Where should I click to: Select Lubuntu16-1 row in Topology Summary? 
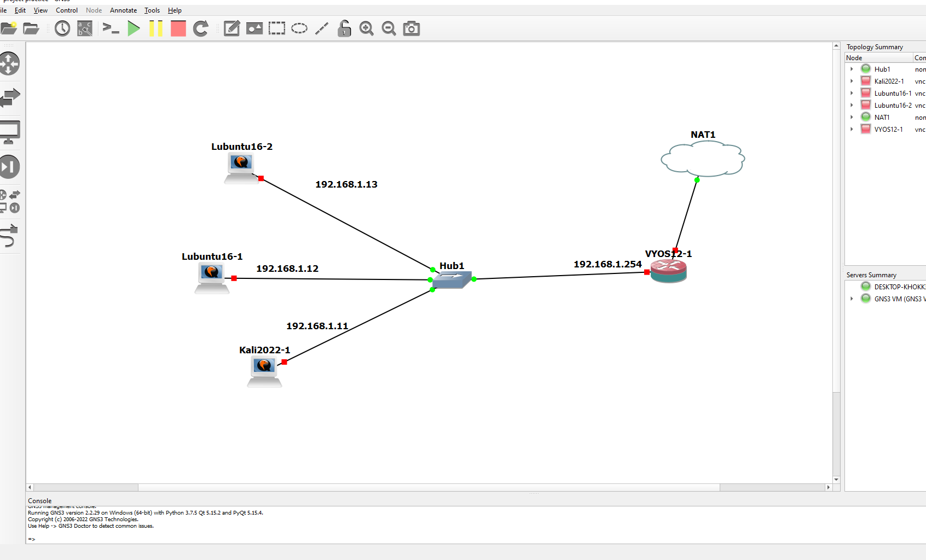click(x=886, y=94)
